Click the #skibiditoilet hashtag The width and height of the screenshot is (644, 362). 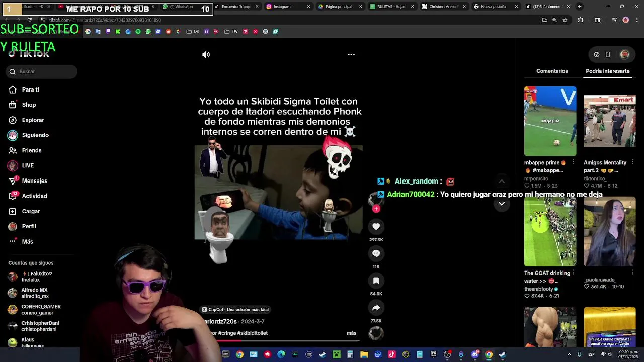click(252, 333)
